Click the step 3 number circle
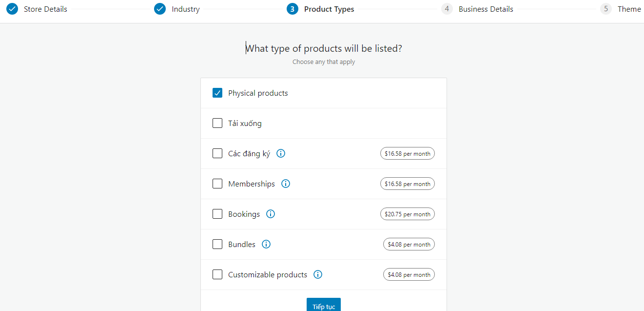The width and height of the screenshot is (644, 311). [293, 9]
